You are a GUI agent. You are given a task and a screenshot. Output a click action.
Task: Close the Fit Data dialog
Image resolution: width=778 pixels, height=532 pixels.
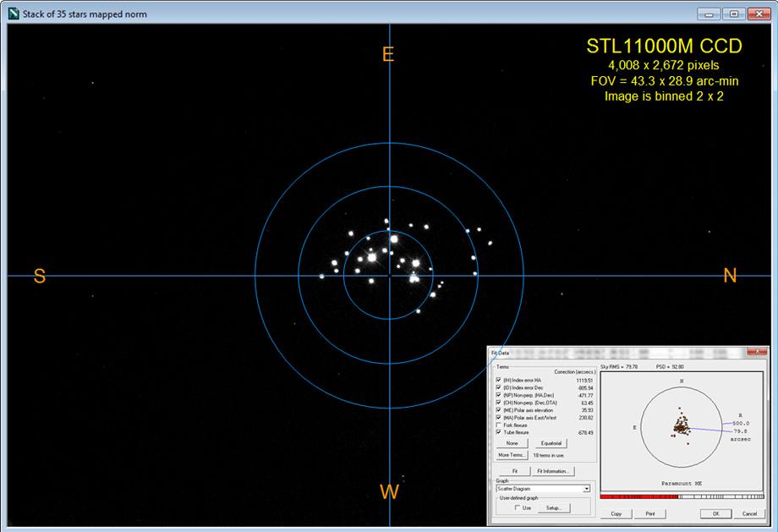click(758, 353)
